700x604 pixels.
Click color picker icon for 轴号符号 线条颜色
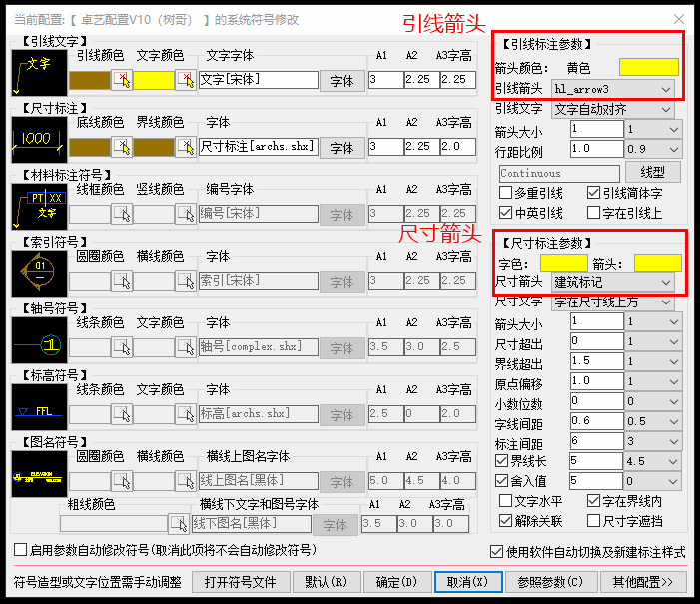[122, 347]
